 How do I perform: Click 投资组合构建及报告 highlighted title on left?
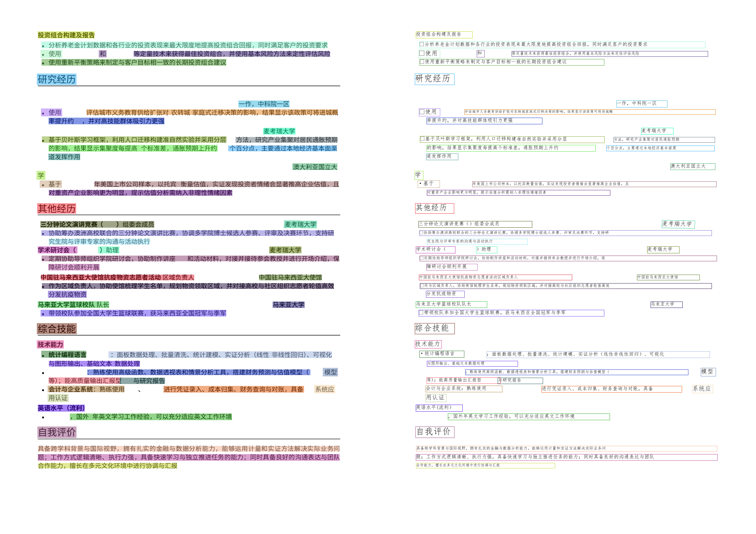[x=66, y=35]
